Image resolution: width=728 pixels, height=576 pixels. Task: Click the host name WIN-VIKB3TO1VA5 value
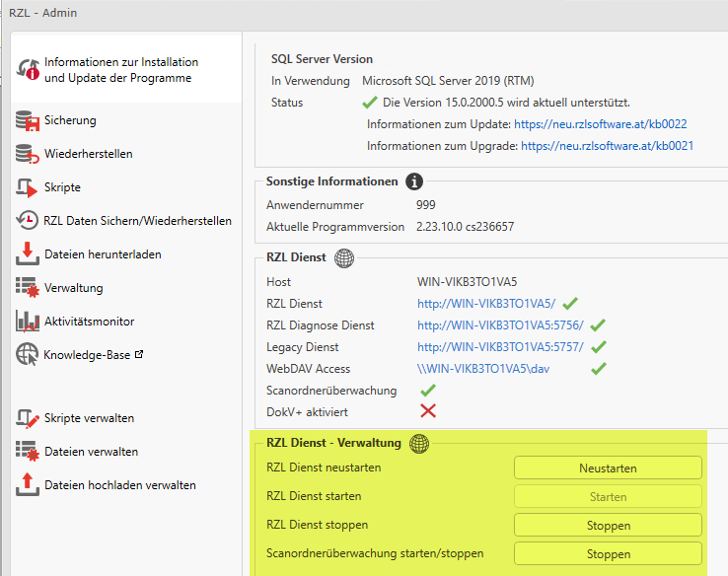[467, 282]
